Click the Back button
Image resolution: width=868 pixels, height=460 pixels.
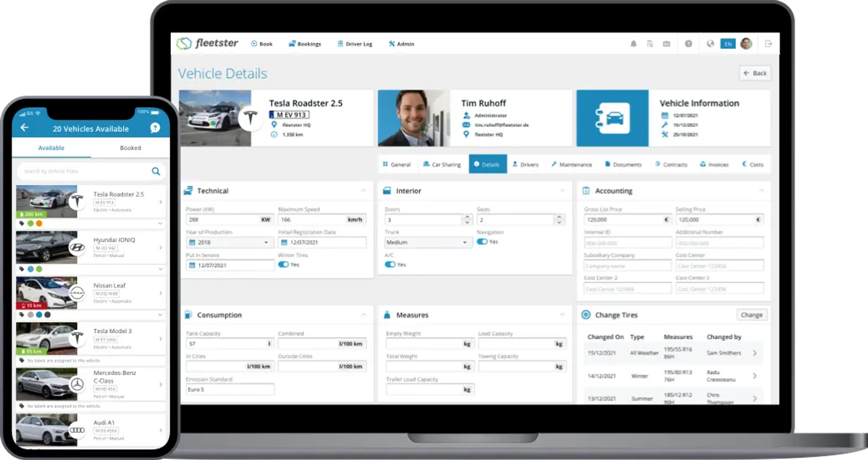click(755, 73)
